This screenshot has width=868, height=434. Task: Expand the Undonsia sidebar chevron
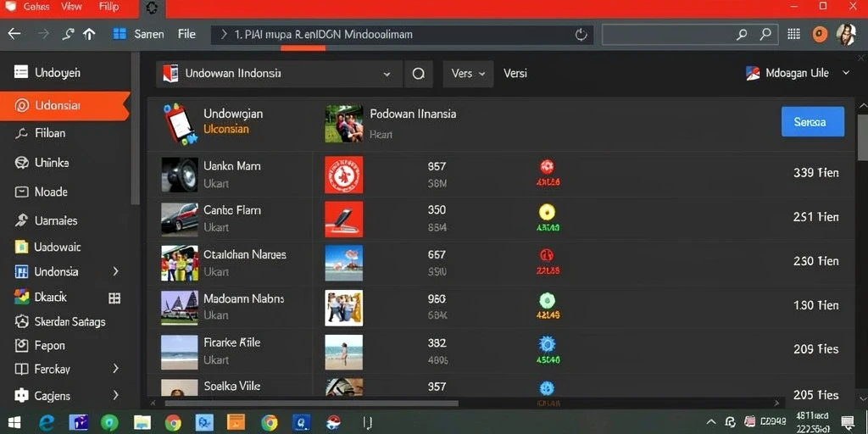pos(115,271)
